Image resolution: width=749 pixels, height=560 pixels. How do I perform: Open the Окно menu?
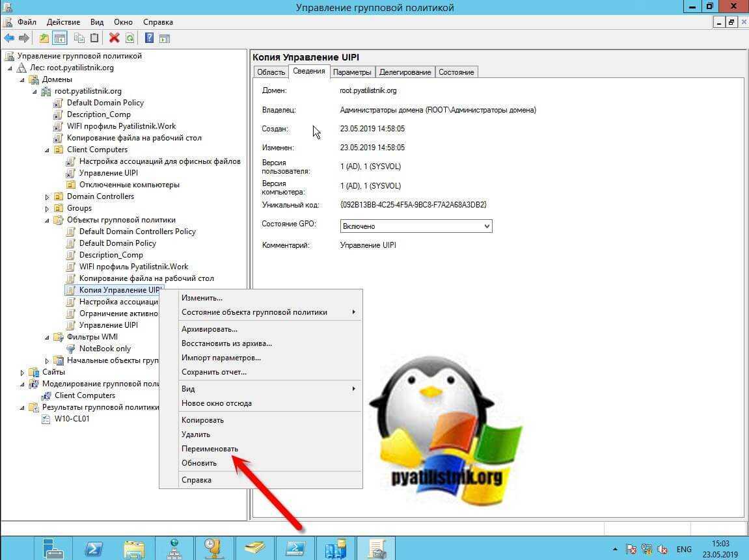click(x=123, y=22)
